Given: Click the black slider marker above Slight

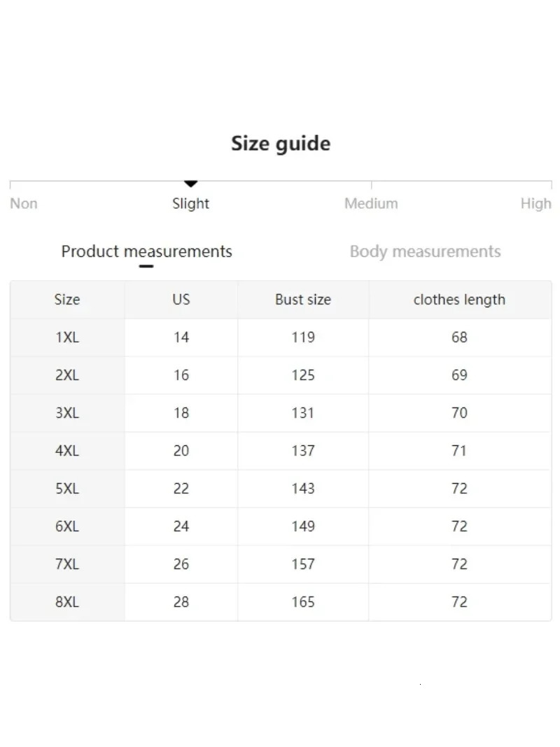Looking at the screenshot, I should pos(190,184).
